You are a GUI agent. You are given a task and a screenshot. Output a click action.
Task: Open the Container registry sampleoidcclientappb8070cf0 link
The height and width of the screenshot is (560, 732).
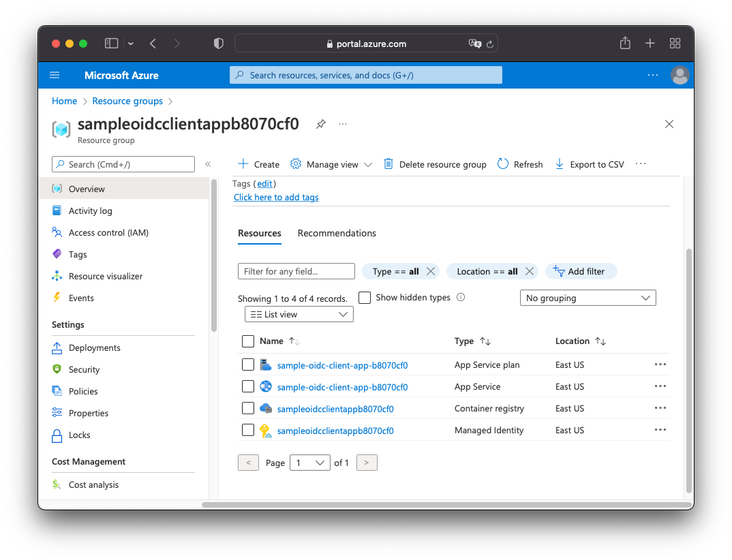[x=335, y=409]
